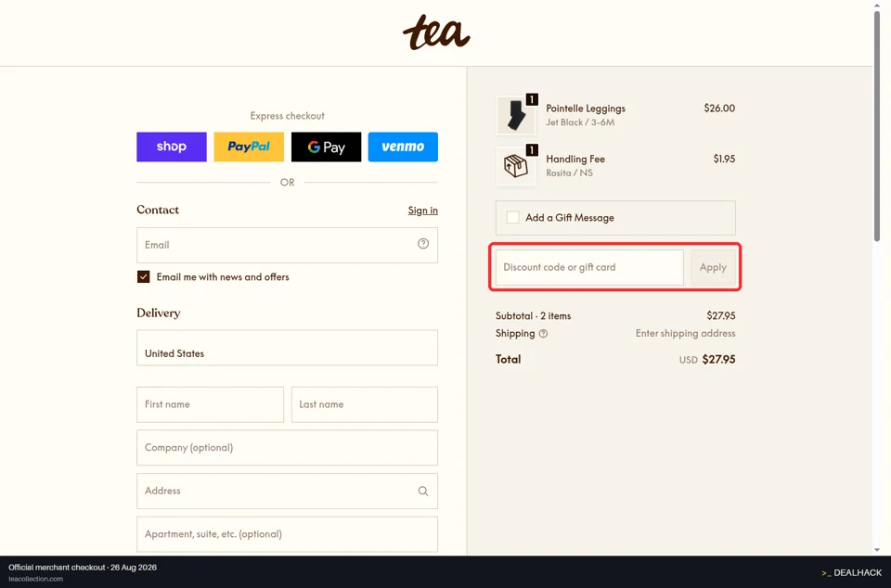Click scrollbar down arrow
891x588 pixels.
click(877, 549)
